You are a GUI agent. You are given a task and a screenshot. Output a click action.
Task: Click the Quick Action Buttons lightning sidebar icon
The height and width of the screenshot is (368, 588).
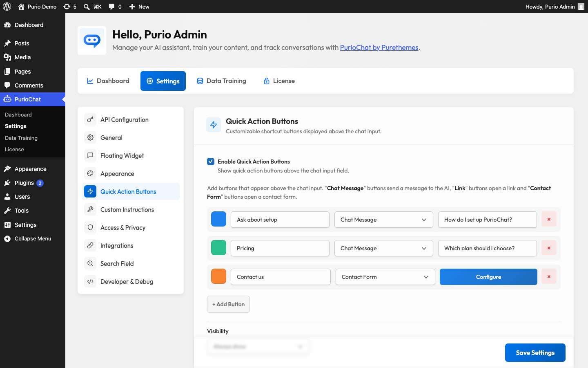[90, 191]
